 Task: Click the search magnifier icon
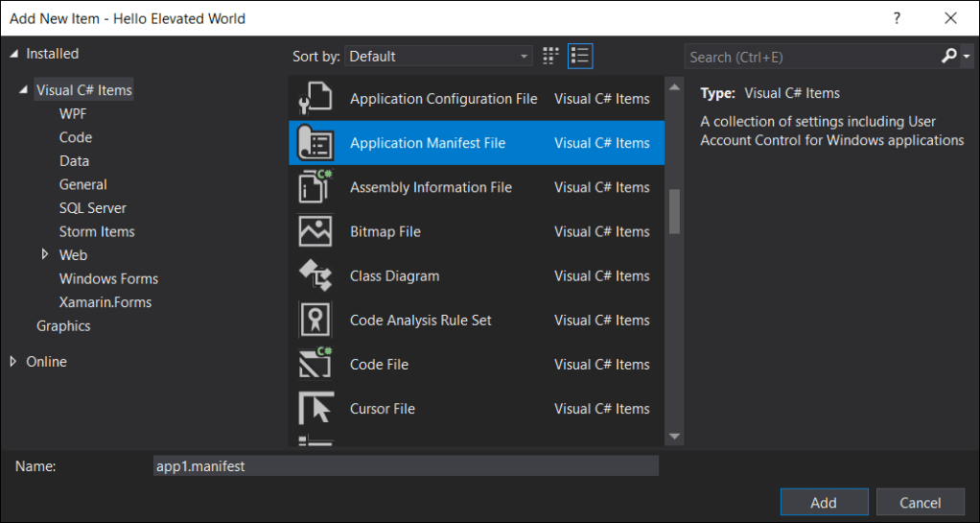(x=948, y=57)
